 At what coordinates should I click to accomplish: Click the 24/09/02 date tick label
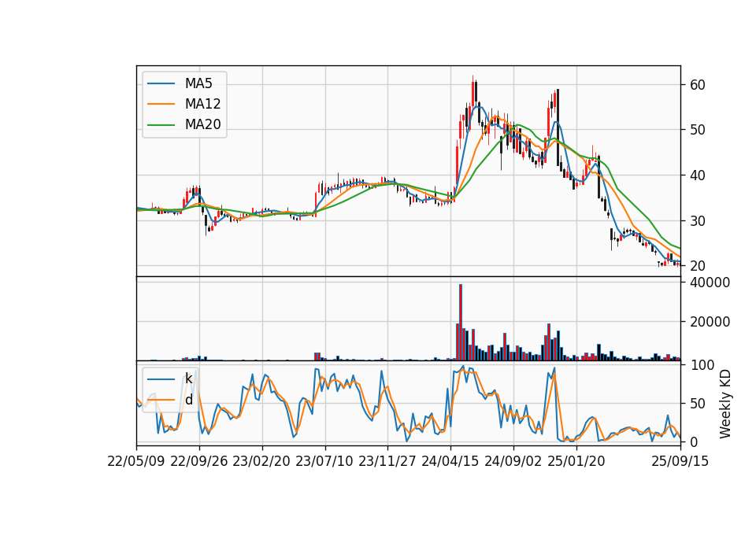click(x=513, y=461)
